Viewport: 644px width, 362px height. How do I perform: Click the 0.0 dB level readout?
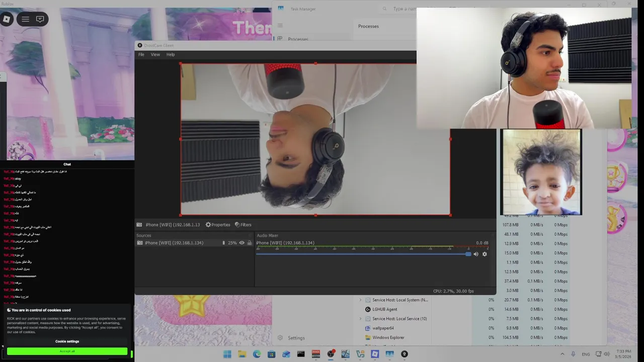click(482, 243)
